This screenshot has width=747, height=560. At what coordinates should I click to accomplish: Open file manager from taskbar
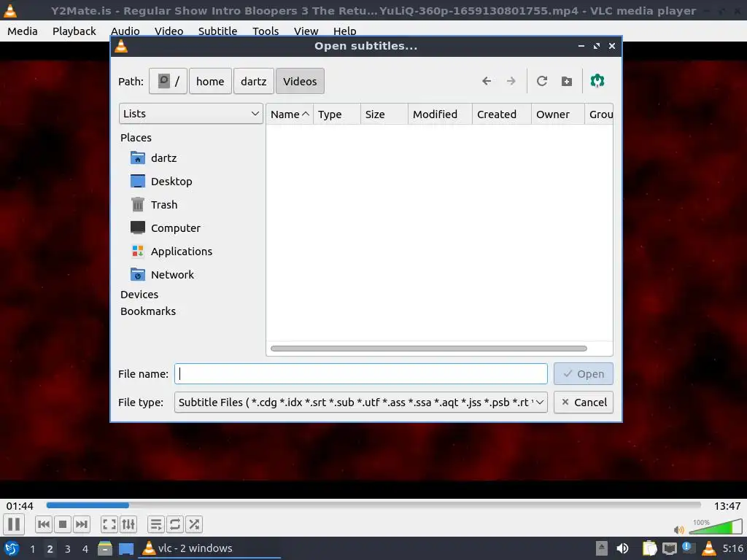(x=105, y=548)
